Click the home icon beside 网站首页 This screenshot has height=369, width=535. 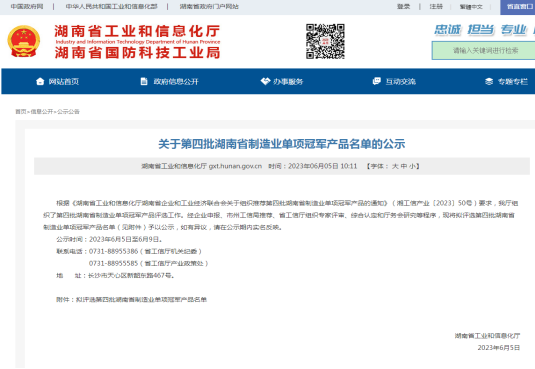pos(40,81)
